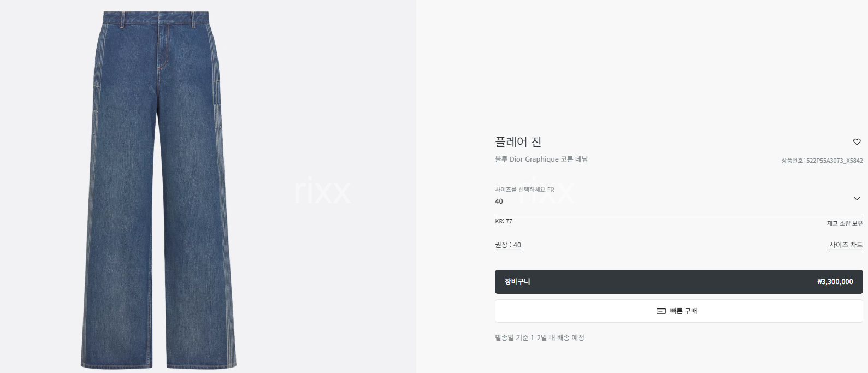868x373 pixels.
Task: Click the 플레어 진 product title
Action: [x=518, y=142]
